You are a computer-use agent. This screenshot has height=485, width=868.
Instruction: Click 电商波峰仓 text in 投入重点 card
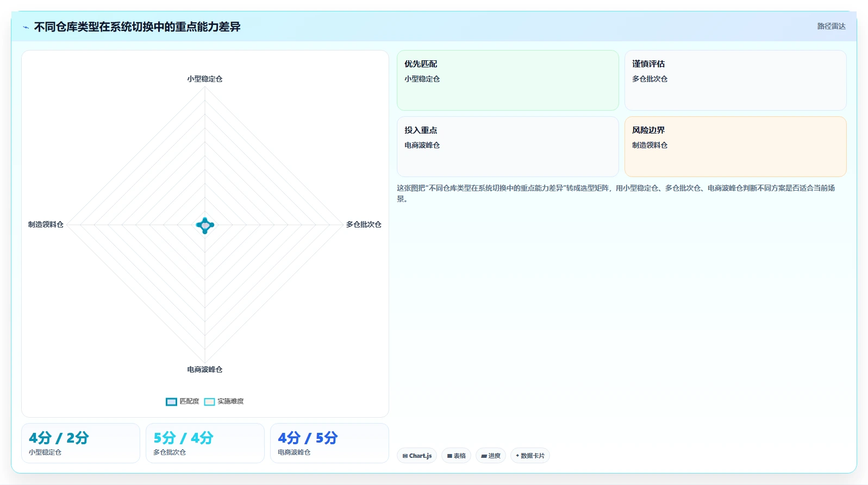[x=422, y=145]
